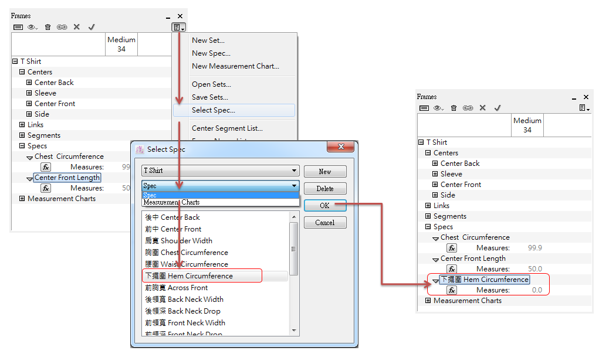Choose Select Spec... from the menu
The image size is (599, 364).
(213, 110)
